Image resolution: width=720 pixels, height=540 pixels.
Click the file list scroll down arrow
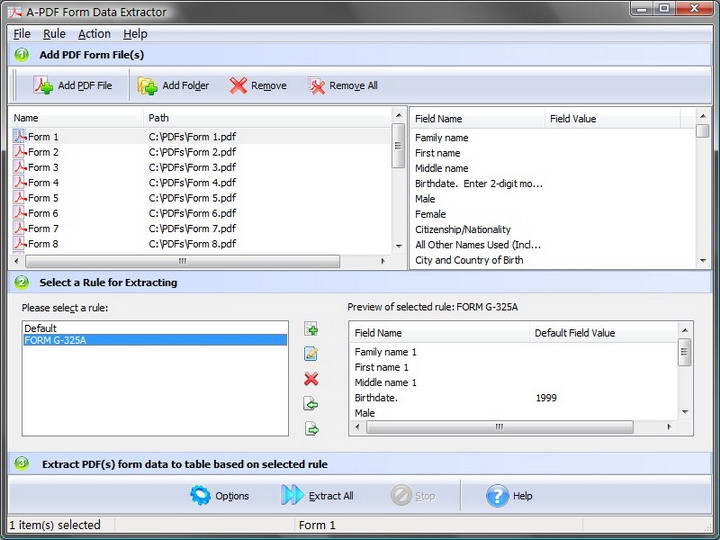tap(398, 246)
